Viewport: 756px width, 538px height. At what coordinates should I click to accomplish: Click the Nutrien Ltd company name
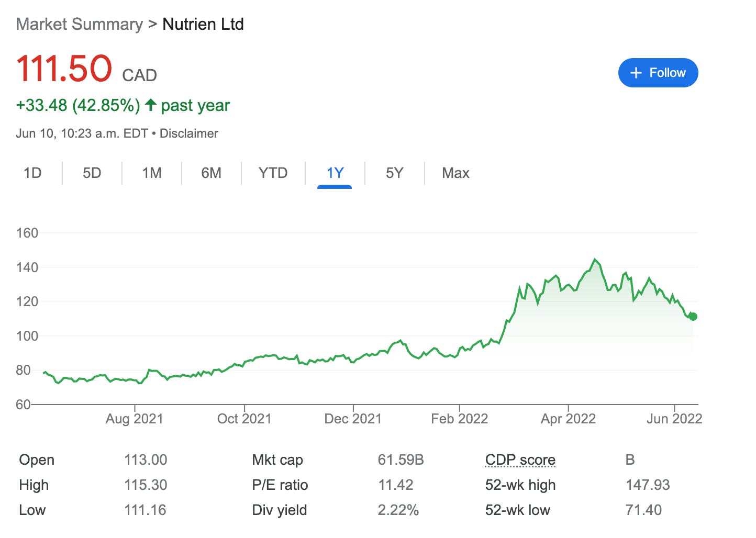[203, 24]
